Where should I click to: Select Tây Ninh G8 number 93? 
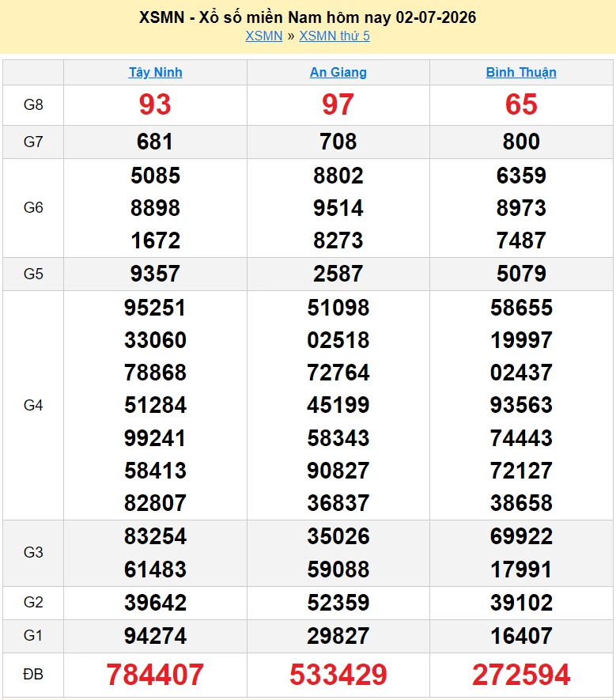(155, 104)
